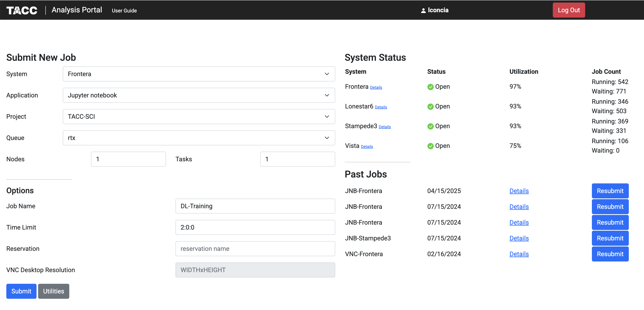This screenshot has width=644, height=310.
Task: Resubmit the JNB-Stampede3 job
Action: 610,238
